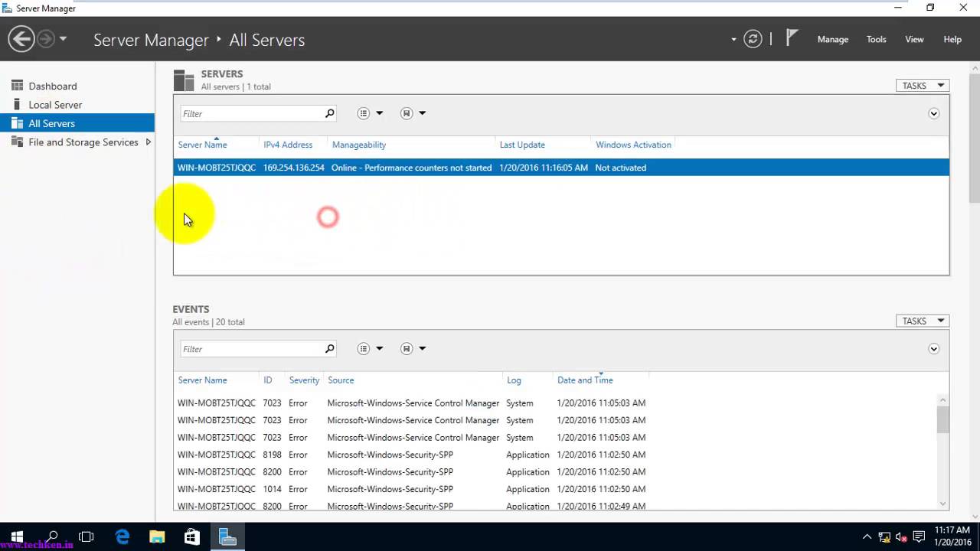Open the Help menu

tap(952, 39)
